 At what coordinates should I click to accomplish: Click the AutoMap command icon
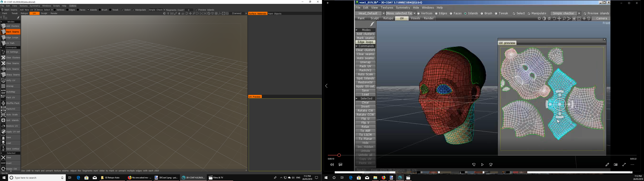tap(3, 92)
